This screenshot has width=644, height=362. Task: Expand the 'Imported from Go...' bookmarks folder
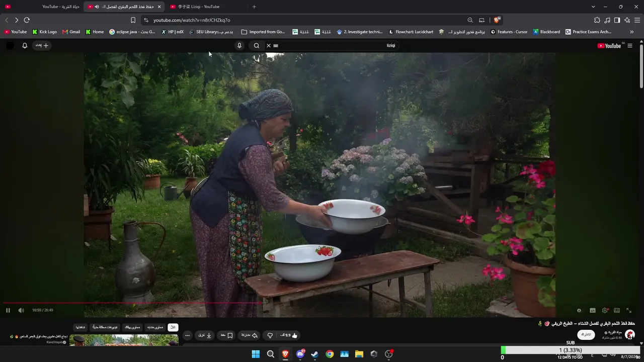tap(263, 32)
